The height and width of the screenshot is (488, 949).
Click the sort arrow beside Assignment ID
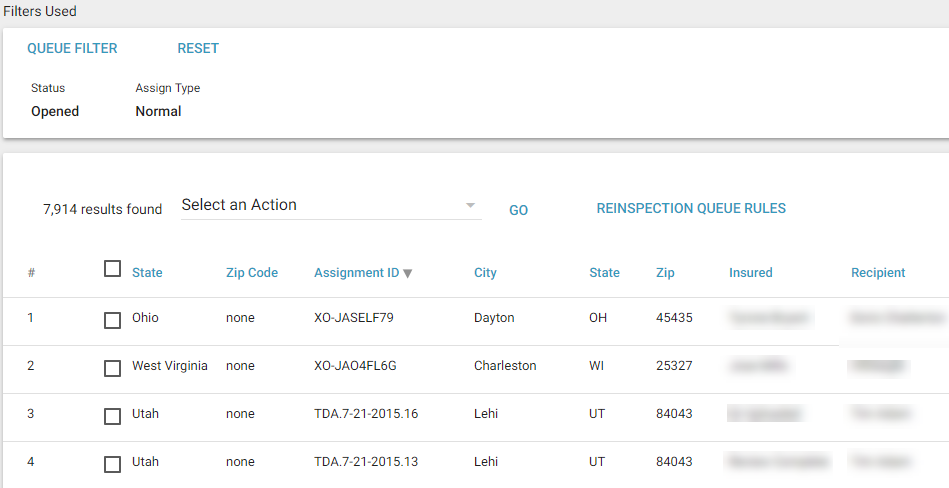408,273
